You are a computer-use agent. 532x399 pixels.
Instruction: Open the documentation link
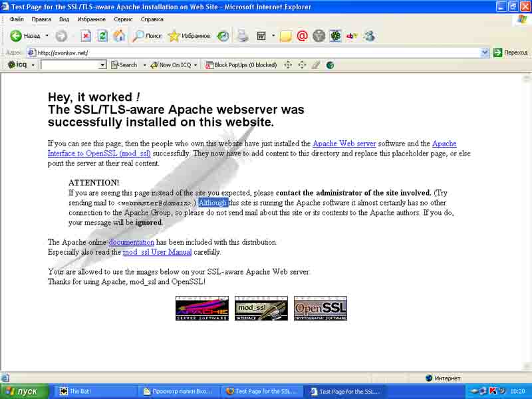coord(131,242)
